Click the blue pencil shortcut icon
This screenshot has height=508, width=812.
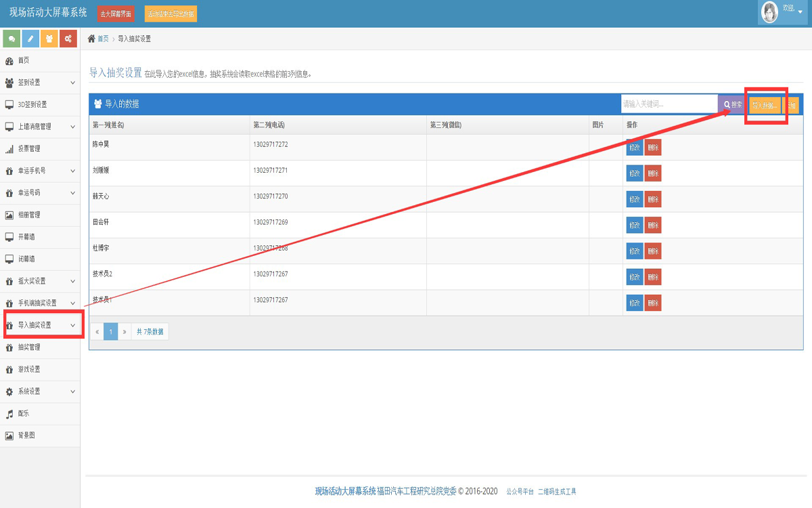click(x=30, y=39)
